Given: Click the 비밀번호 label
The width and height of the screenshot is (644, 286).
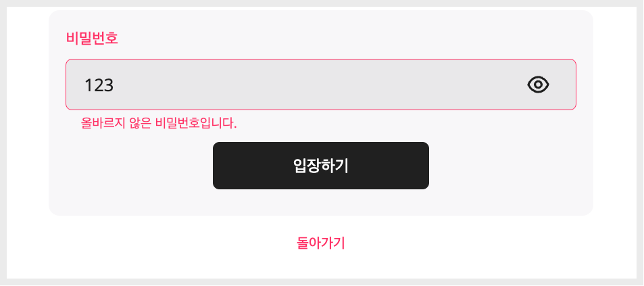Looking at the screenshot, I should (92, 39).
